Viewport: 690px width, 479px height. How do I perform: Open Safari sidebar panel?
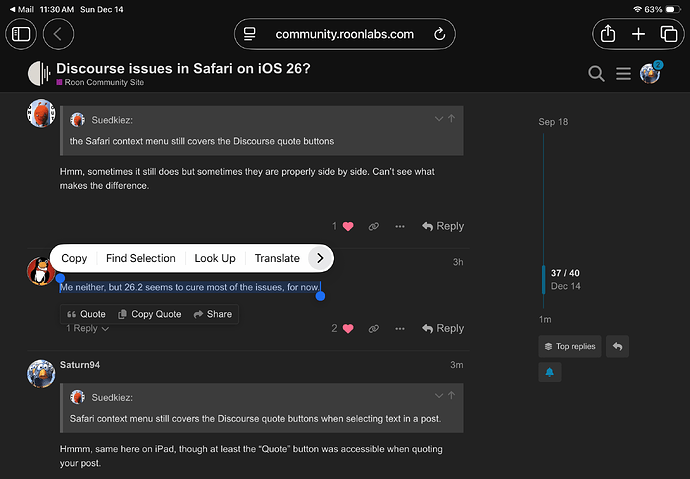(22, 34)
